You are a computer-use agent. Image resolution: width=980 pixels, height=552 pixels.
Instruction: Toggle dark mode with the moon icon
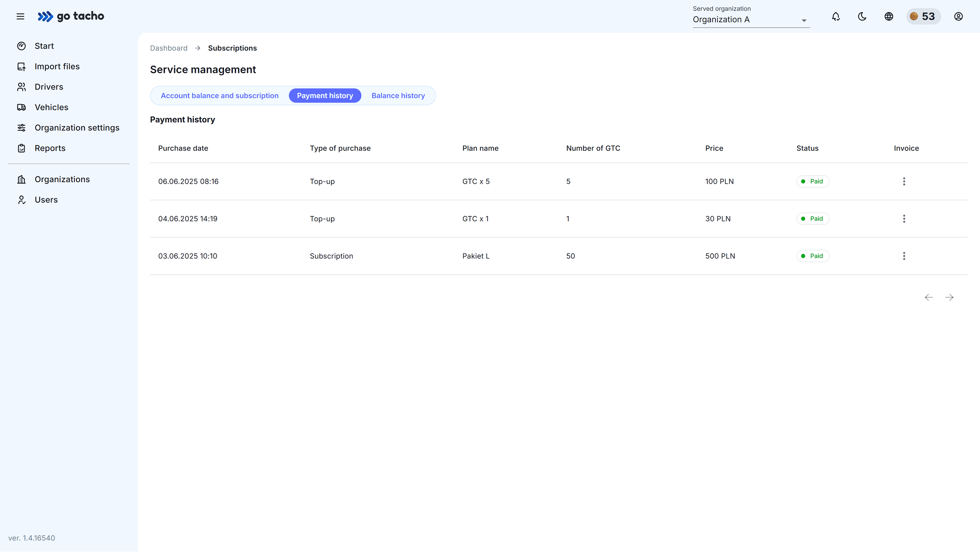point(862,16)
